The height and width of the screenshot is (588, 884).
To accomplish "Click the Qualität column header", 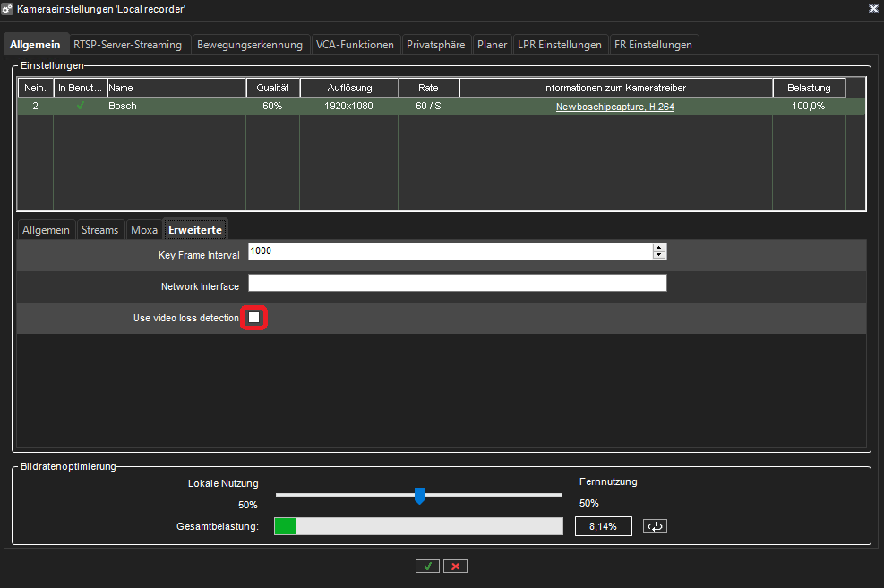I will coord(272,88).
